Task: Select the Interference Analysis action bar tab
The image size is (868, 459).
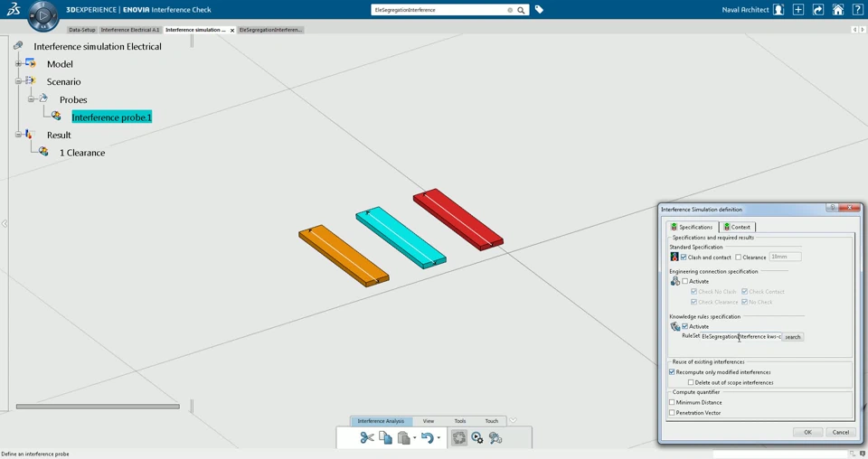Action: point(381,421)
